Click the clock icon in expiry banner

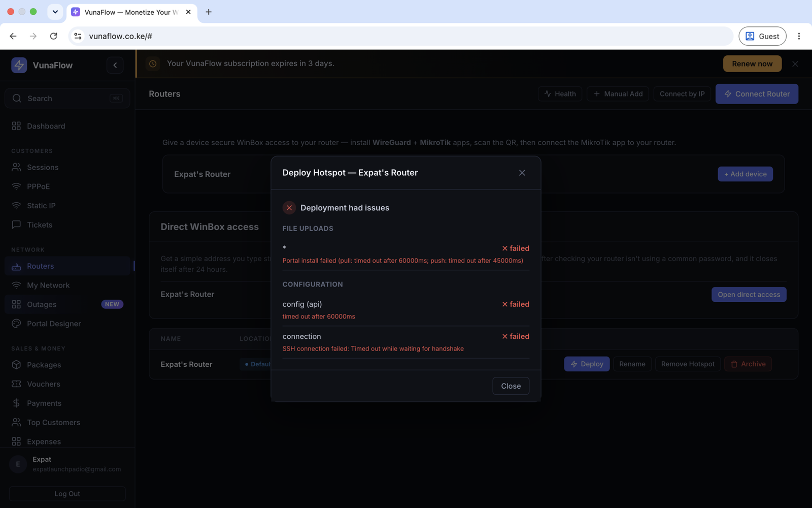point(153,63)
